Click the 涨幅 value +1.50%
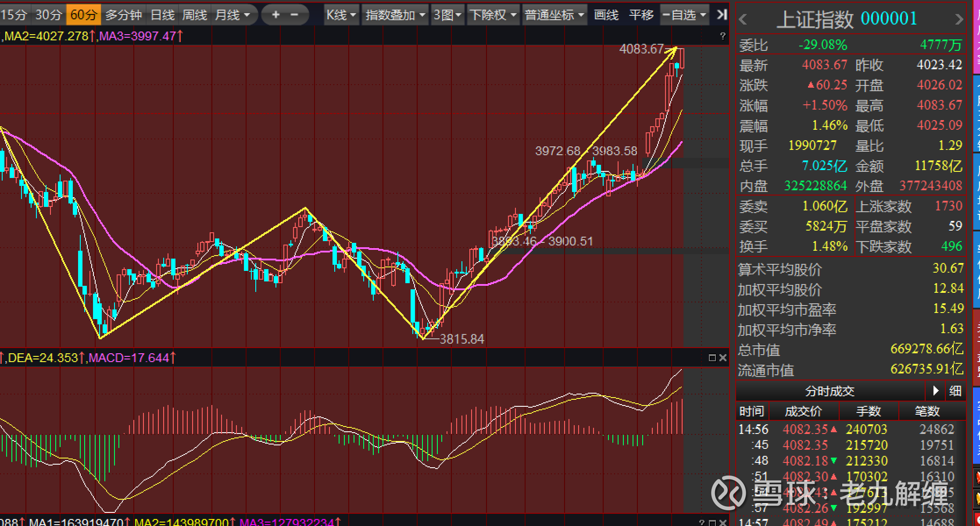Image resolution: width=980 pixels, height=526 pixels. pyautogui.click(x=825, y=105)
